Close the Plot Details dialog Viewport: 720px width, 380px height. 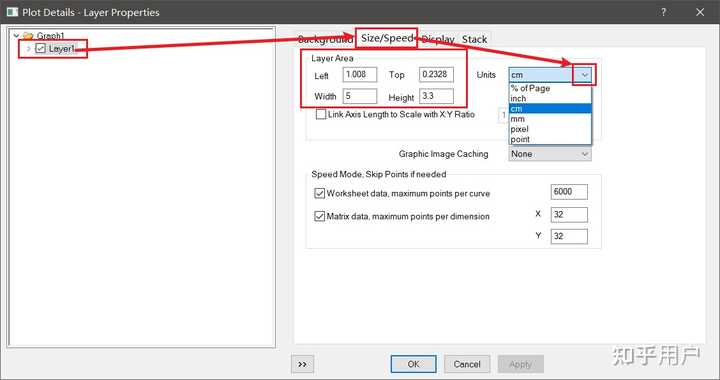(x=700, y=12)
